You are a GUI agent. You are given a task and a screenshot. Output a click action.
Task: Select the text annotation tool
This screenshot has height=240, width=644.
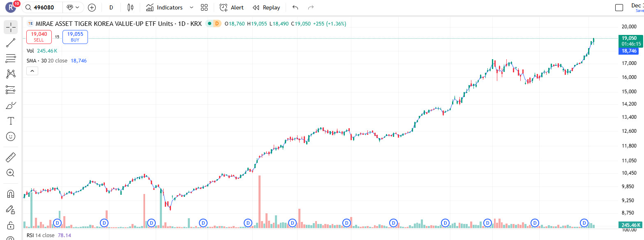click(x=11, y=121)
